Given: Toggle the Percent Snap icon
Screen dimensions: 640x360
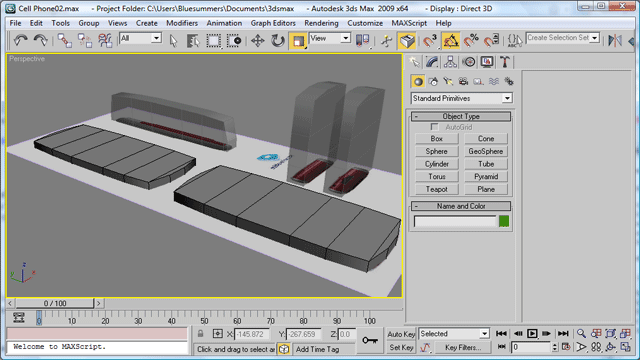Looking at the screenshot, I should (471, 40).
